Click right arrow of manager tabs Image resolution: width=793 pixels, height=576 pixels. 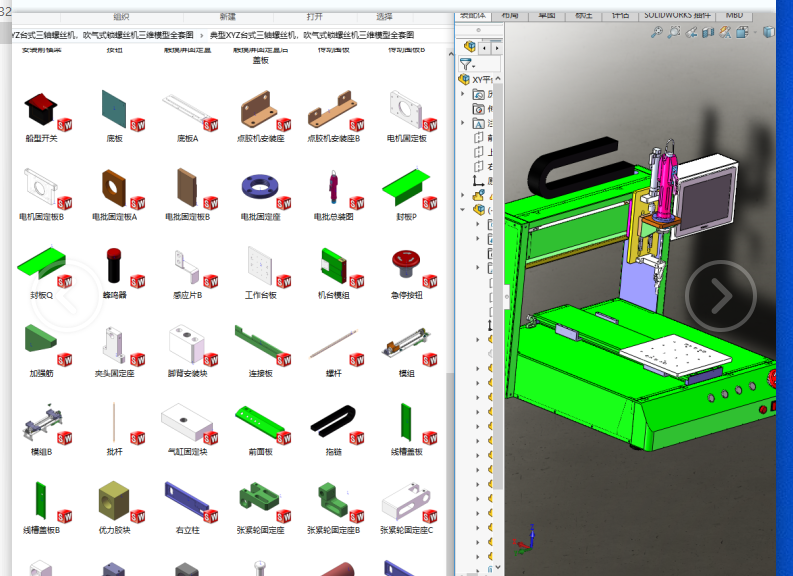coord(497,48)
